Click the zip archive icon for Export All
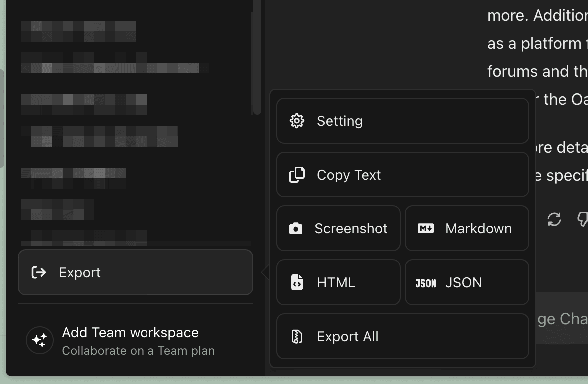Image resolution: width=588 pixels, height=384 pixels. point(297,336)
